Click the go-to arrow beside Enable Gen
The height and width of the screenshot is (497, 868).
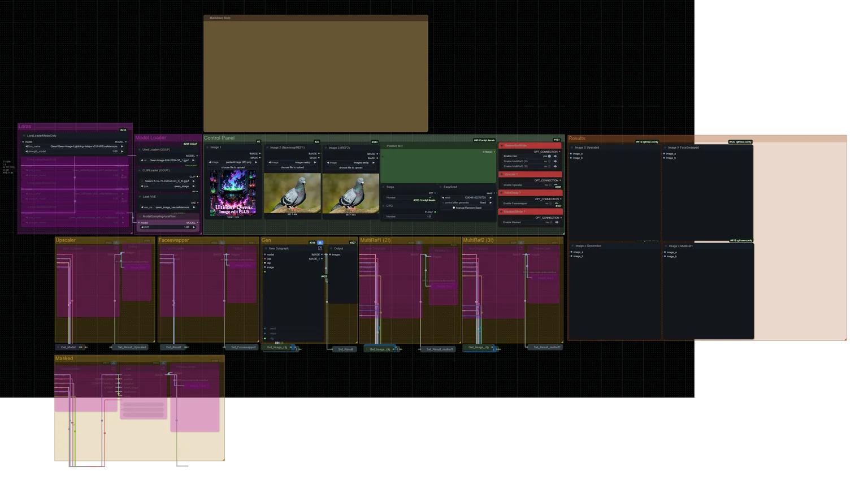click(x=555, y=156)
